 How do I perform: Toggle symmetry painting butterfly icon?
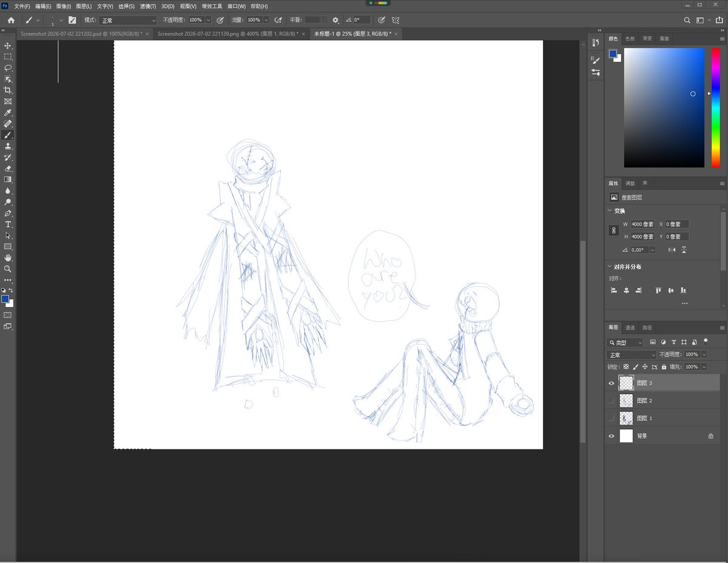396,20
